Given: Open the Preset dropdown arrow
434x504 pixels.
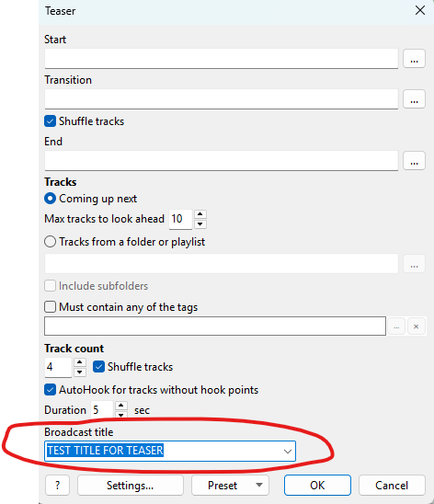Looking at the screenshot, I should click(x=259, y=485).
